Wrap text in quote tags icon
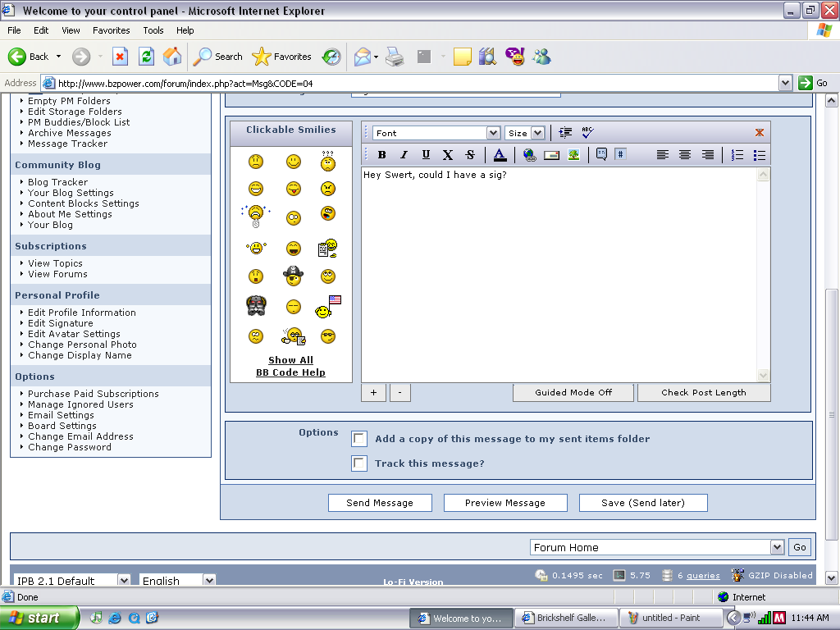840x630 pixels. click(x=601, y=155)
